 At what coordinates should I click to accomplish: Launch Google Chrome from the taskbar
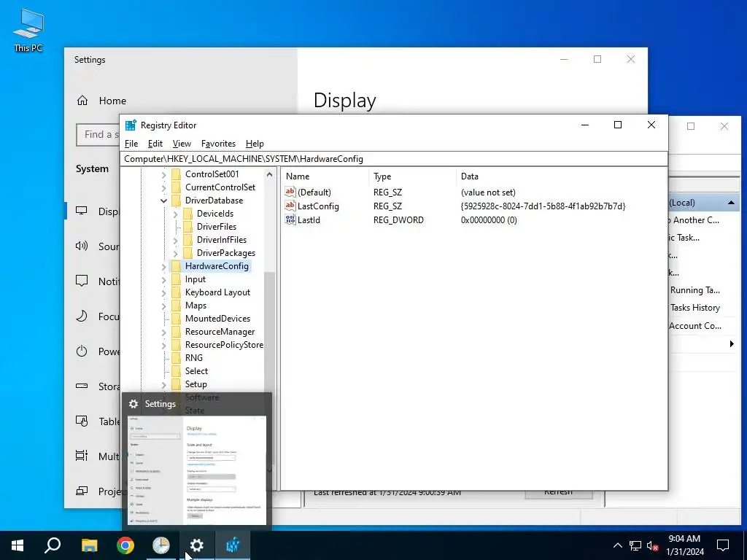pyautogui.click(x=125, y=545)
